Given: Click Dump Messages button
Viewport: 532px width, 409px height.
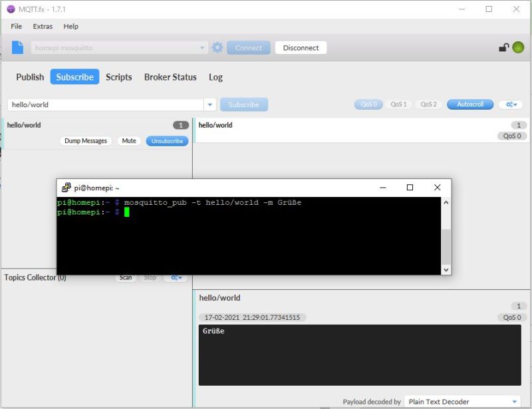Looking at the screenshot, I should tap(86, 141).
